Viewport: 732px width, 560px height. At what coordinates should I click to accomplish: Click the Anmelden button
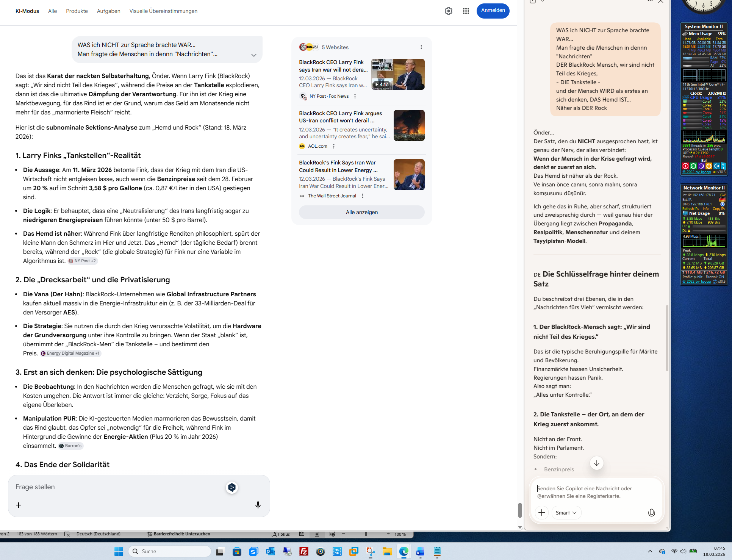point(493,11)
